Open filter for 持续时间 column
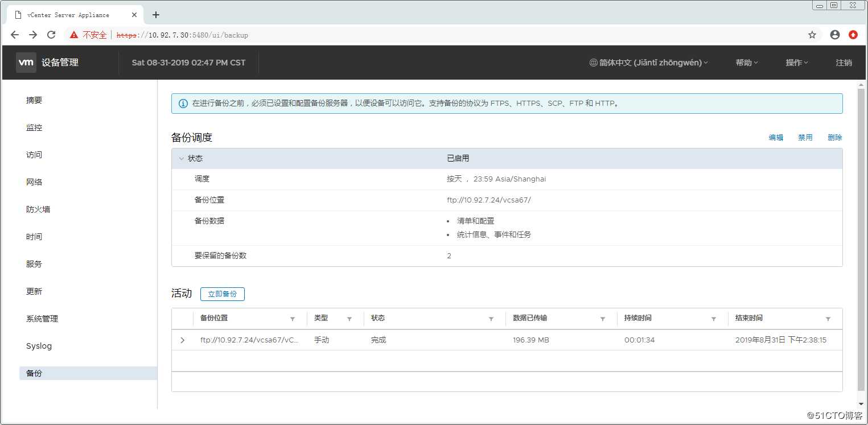Image resolution: width=868 pixels, height=425 pixels. pyautogui.click(x=714, y=319)
